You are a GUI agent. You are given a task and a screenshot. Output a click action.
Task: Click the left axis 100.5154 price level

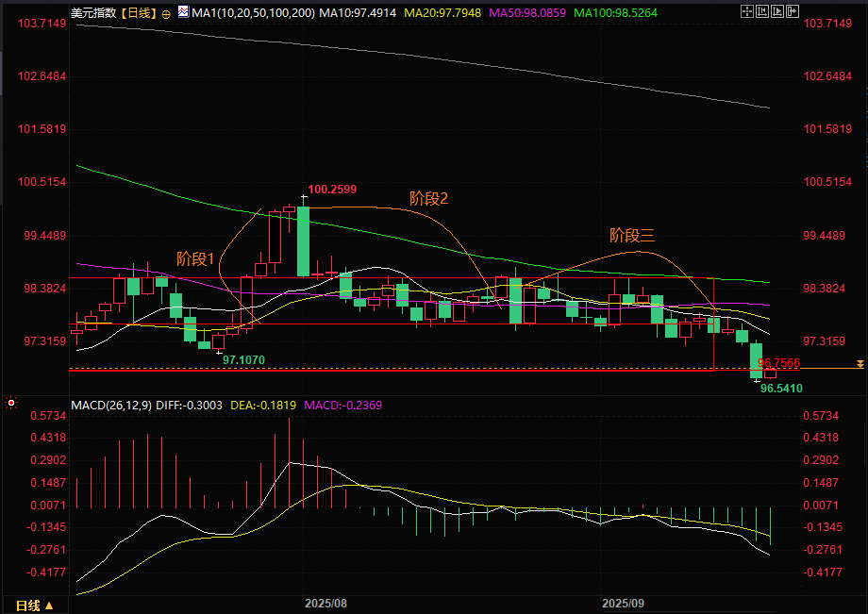click(42, 182)
